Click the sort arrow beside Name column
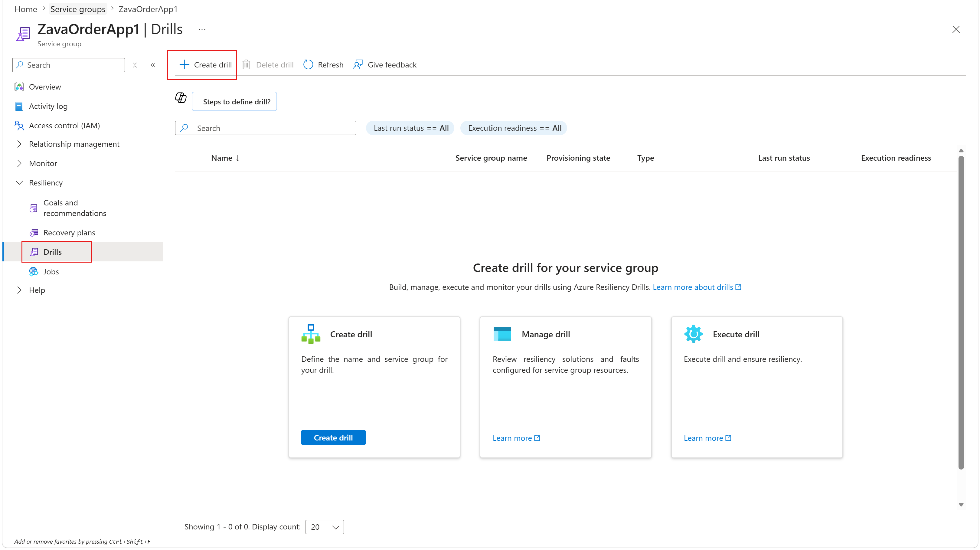Viewport: 980px width, 550px height. coord(238,158)
